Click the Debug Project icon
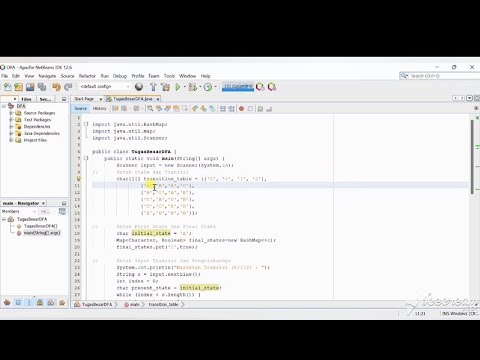The height and width of the screenshot is (360, 480). pos(192,87)
